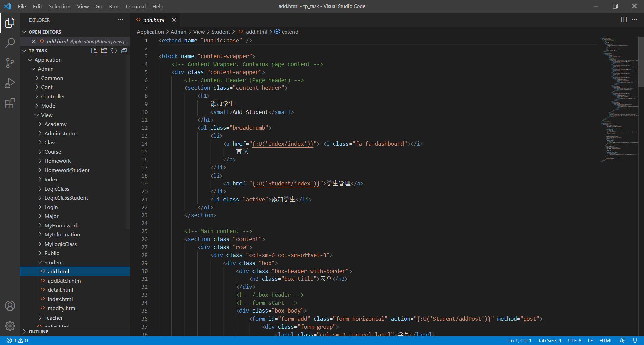
Task: Close the add.html editor tab
Action: click(x=174, y=20)
